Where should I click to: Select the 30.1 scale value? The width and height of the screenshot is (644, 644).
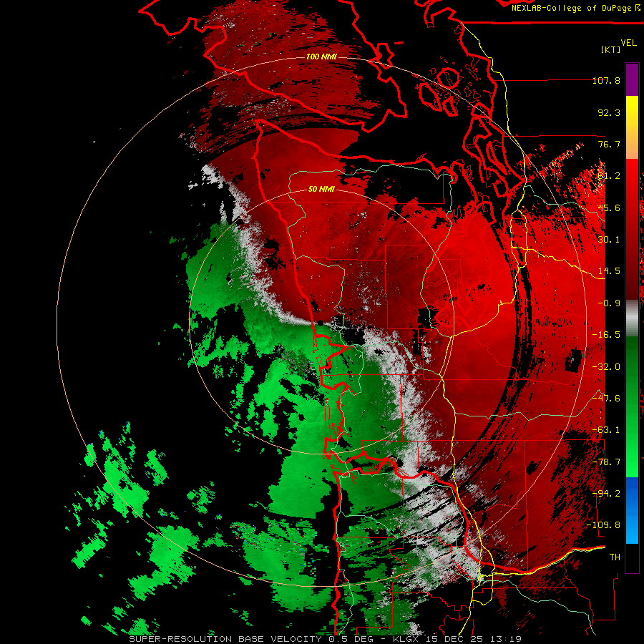609,240
